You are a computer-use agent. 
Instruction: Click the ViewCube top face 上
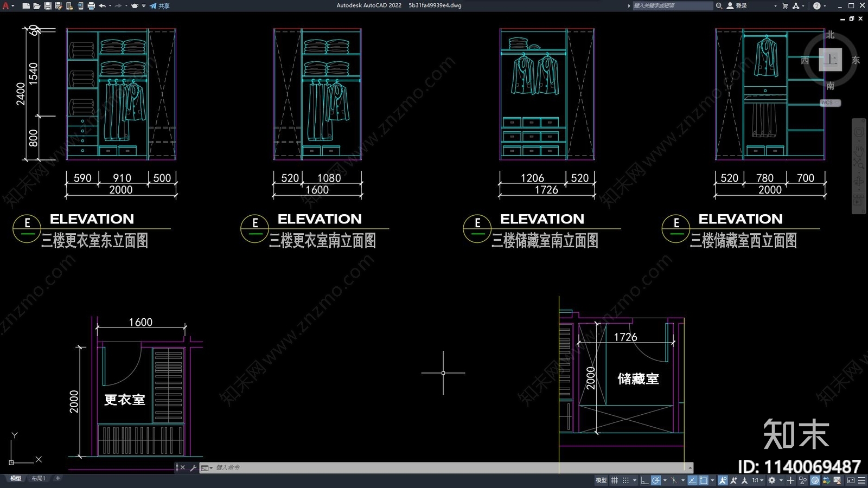831,60
